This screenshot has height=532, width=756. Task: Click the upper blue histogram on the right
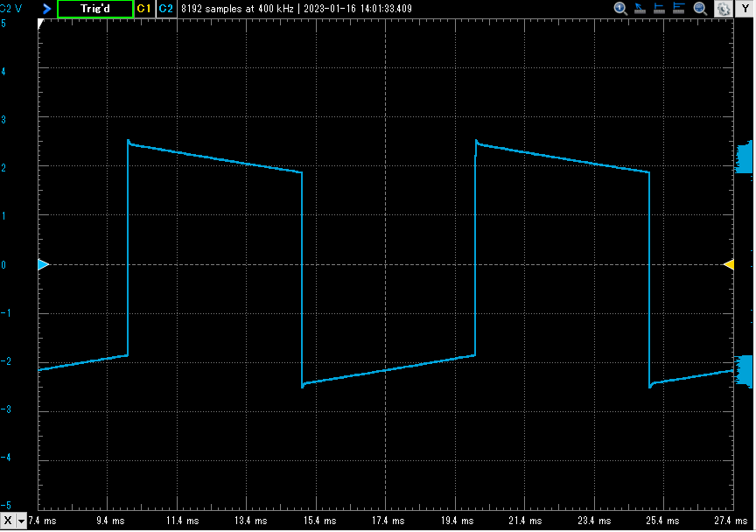tap(743, 157)
